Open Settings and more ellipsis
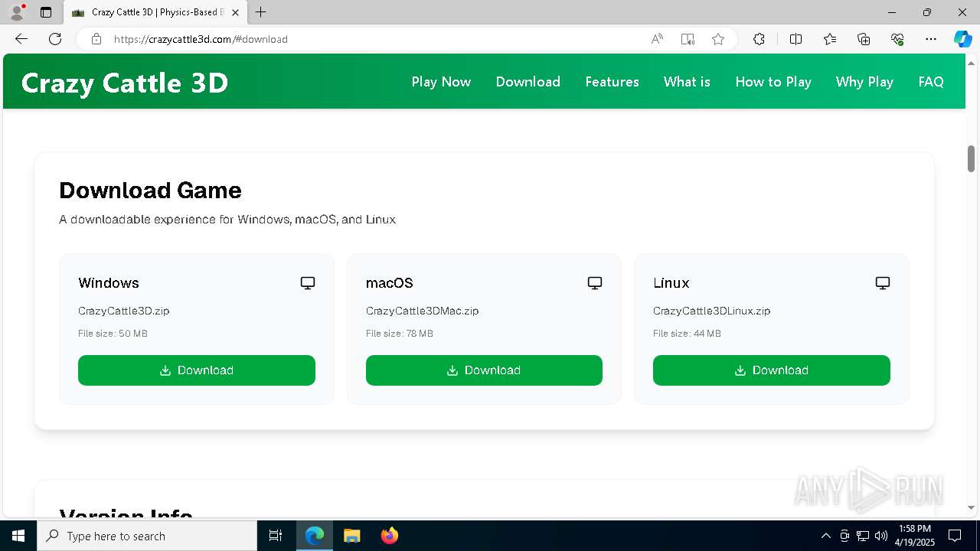This screenshot has height=551, width=980. (x=931, y=39)
